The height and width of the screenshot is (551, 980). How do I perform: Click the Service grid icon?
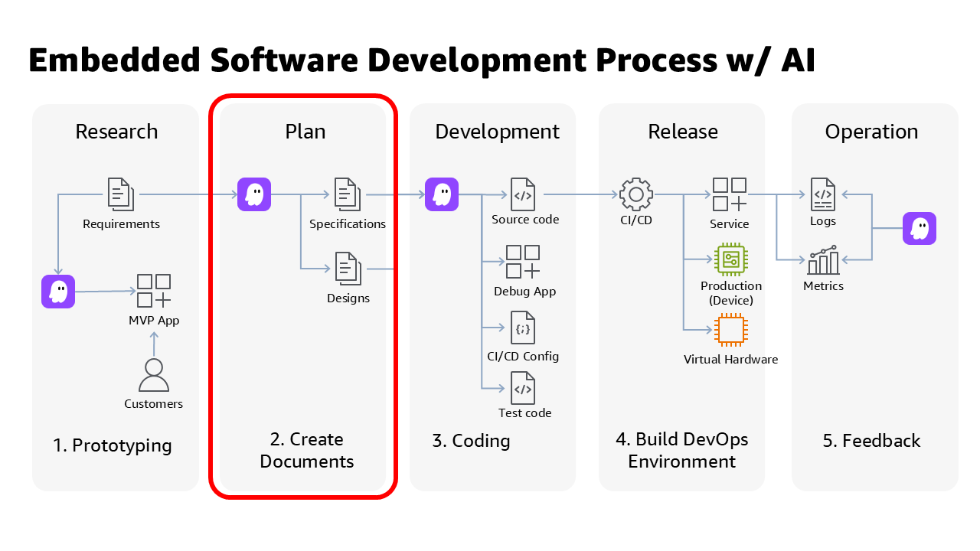(x=730, y=194)
